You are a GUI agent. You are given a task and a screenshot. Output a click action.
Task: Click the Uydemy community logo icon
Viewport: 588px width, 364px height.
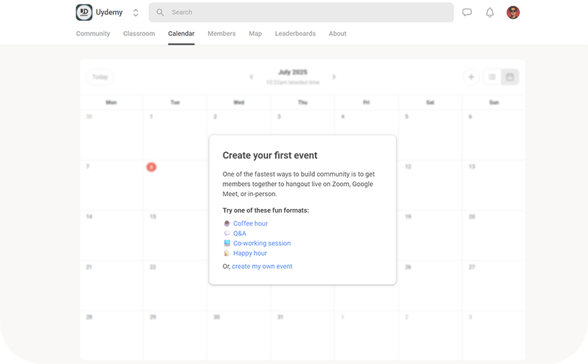tap(84, 12)
